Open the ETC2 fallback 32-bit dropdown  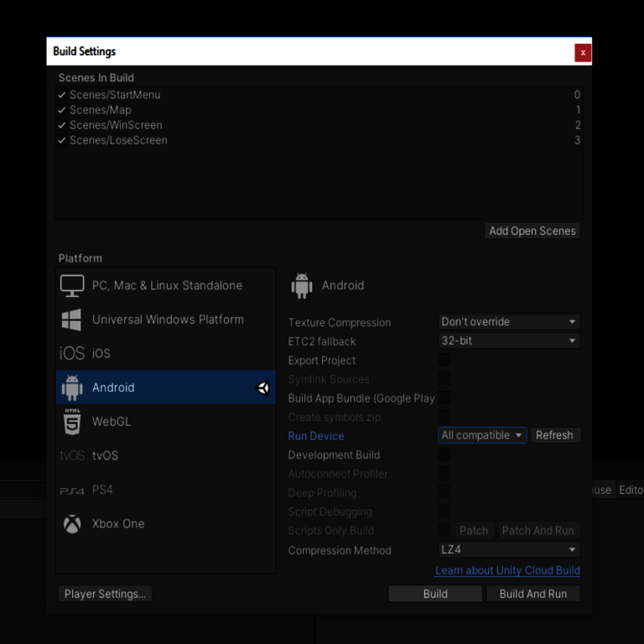pyautogui.click(x=509, y=340)
